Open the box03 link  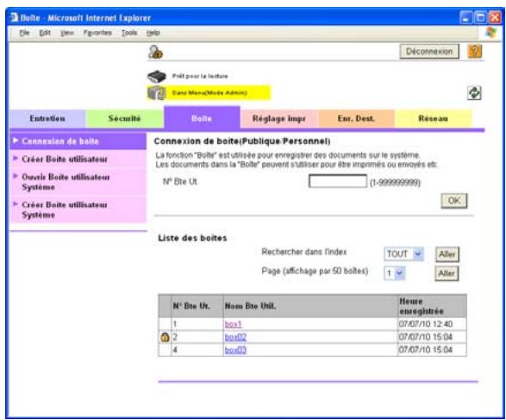tap(235, 350)
